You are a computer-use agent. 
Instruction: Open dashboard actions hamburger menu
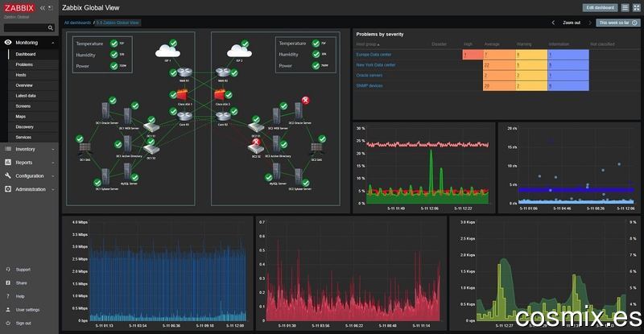tap(625, 8)
